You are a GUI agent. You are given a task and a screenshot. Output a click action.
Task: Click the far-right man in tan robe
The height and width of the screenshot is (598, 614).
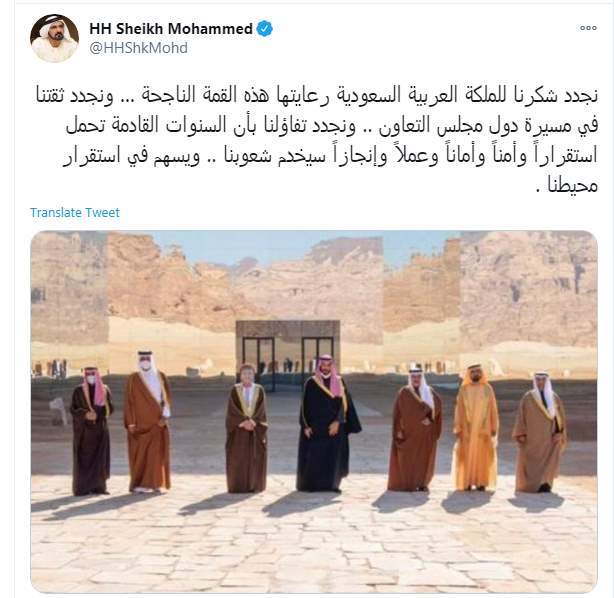[540, 432]
